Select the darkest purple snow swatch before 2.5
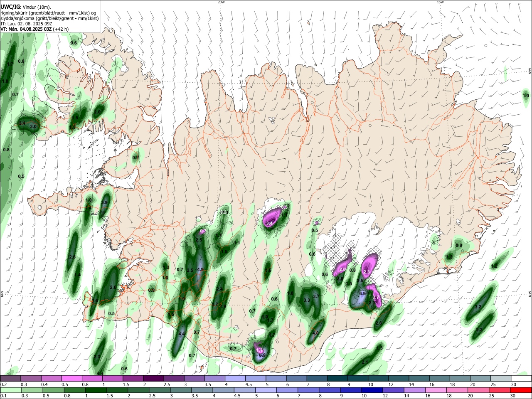The height and width of the screenshot is (399, 532). (x=153, y=378)
